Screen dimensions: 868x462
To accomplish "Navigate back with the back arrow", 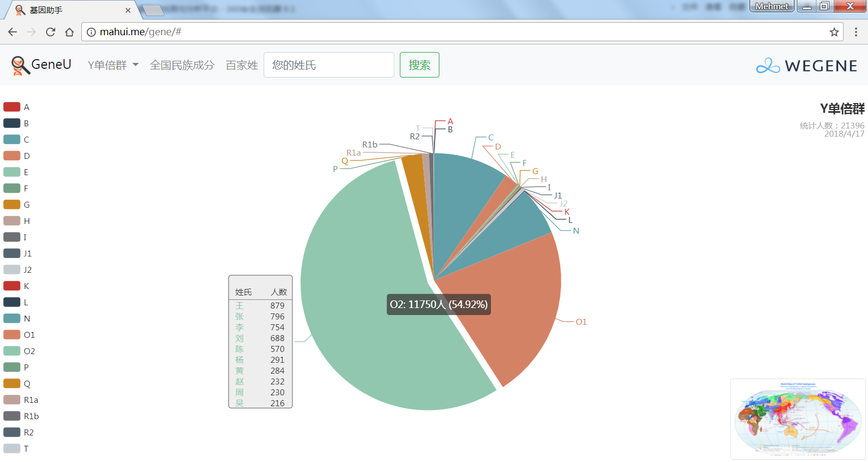I will tap(12, 32).
